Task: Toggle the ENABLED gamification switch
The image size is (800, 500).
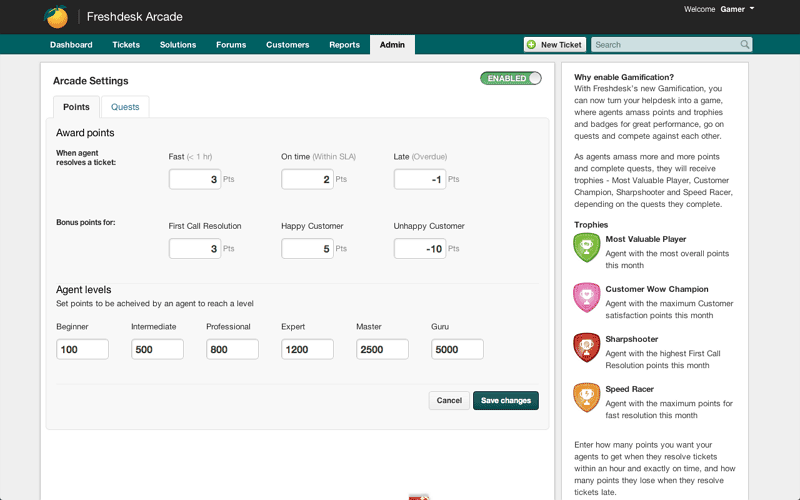Action: point(510,78)
